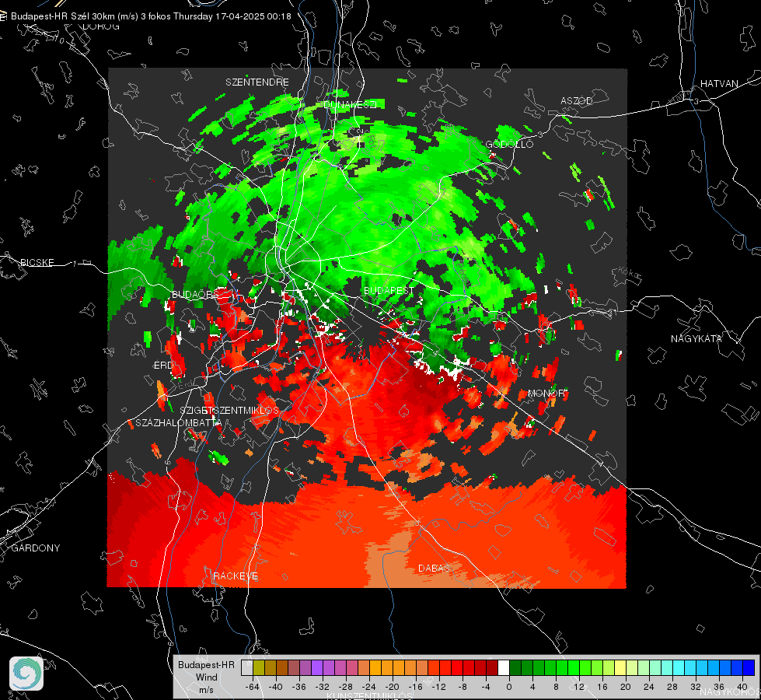Click the 16 value on the wind legend
761x700 pixels.
pyautogui.click(x=602, y=687)
